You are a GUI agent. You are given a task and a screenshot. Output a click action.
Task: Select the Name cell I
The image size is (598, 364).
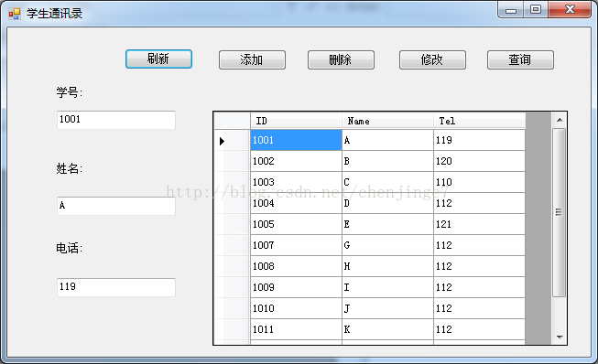pos(388,287)
